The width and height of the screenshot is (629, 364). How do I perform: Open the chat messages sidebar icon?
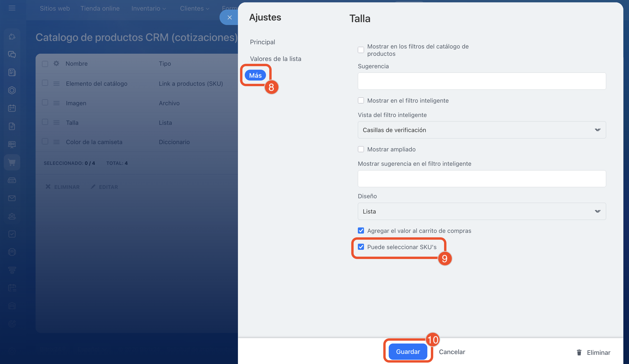[x=12, y=54]
